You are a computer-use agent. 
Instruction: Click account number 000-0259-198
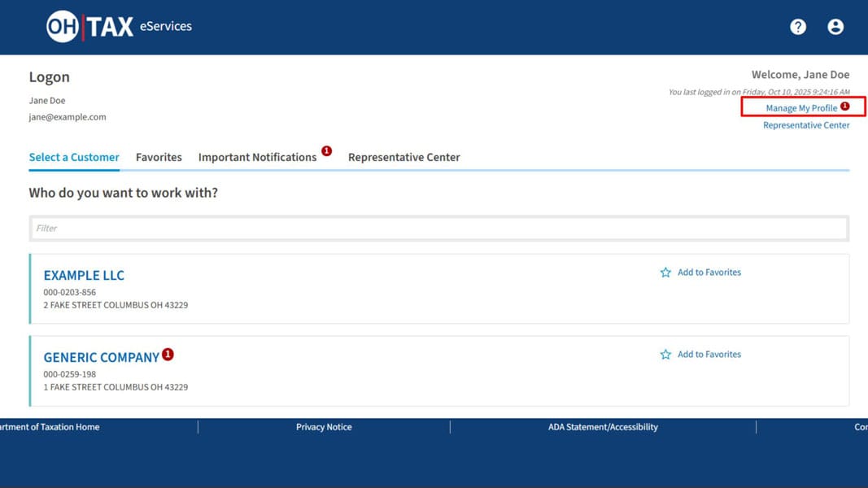tap(70, 374)
